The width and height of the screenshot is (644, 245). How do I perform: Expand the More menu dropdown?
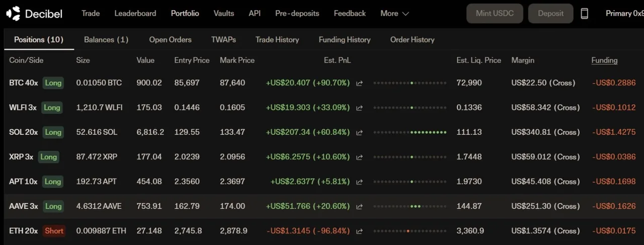pos(394,14)
